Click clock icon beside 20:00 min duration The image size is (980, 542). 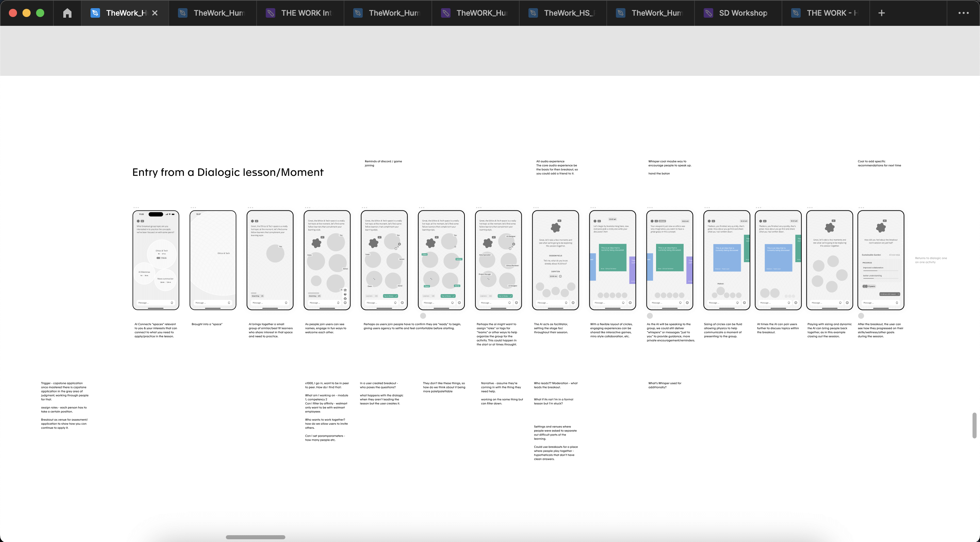560,276
